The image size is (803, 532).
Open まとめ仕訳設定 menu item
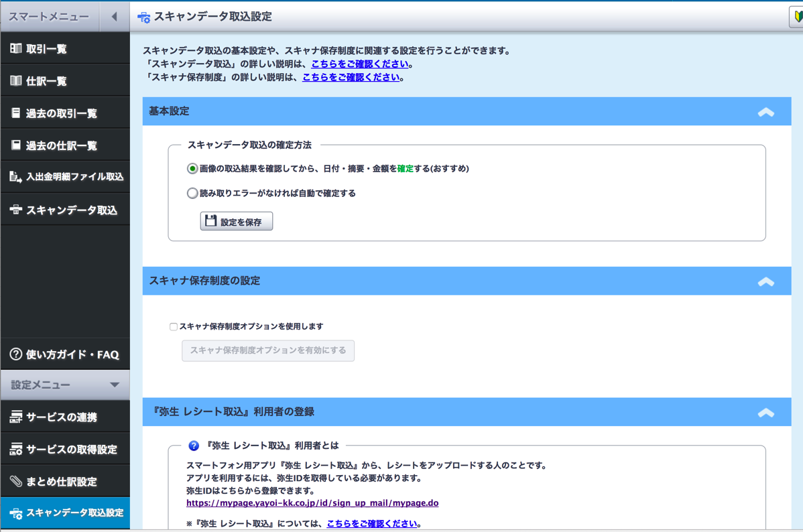click(x=65, y=481)
